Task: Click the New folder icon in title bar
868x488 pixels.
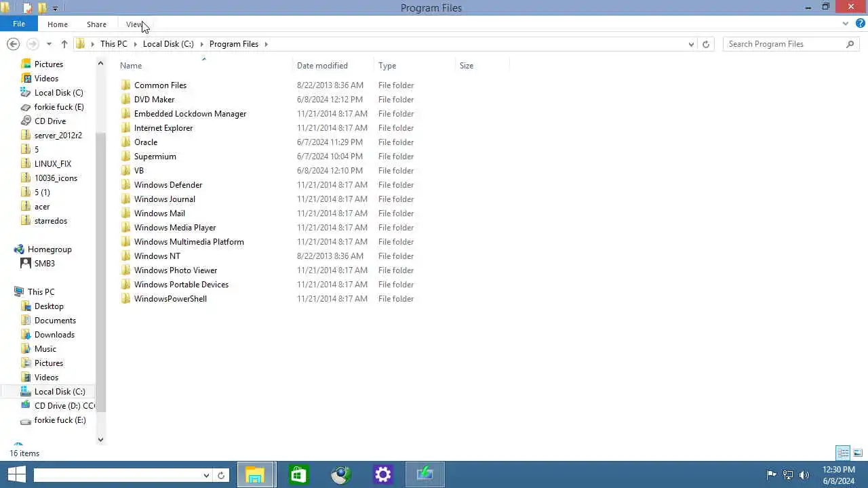Action: [x=42, y=8]
